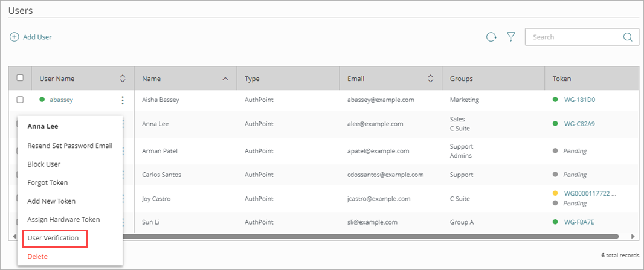
Task: Open token WG0000117722 link
Action: 590,193
